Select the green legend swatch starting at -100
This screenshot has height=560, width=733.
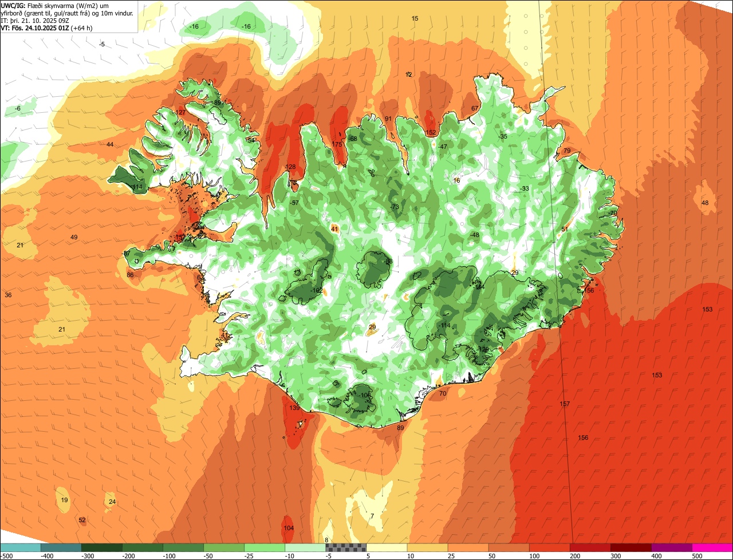coord(183,547)
